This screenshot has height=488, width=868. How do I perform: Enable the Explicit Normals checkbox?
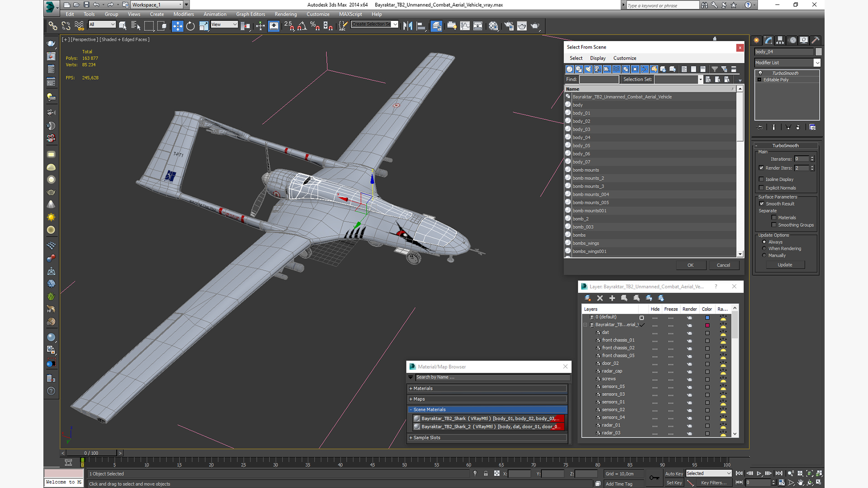[x=761, y=188]
